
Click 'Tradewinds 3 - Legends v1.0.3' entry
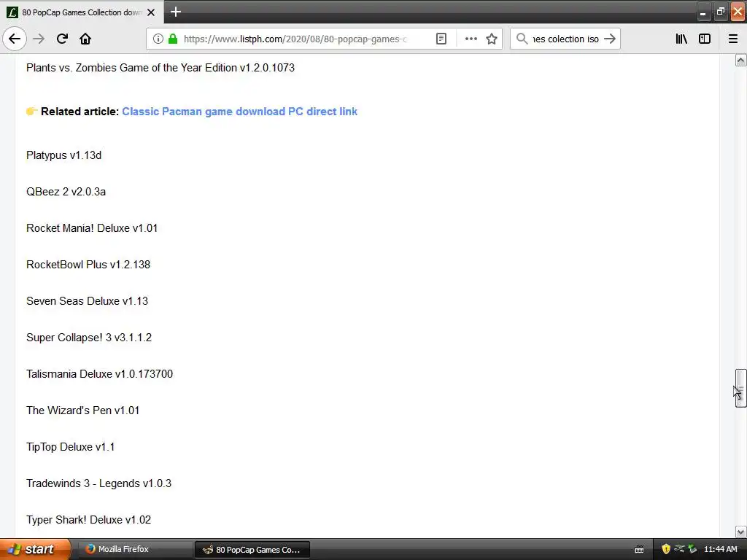(x=98, y=483)
